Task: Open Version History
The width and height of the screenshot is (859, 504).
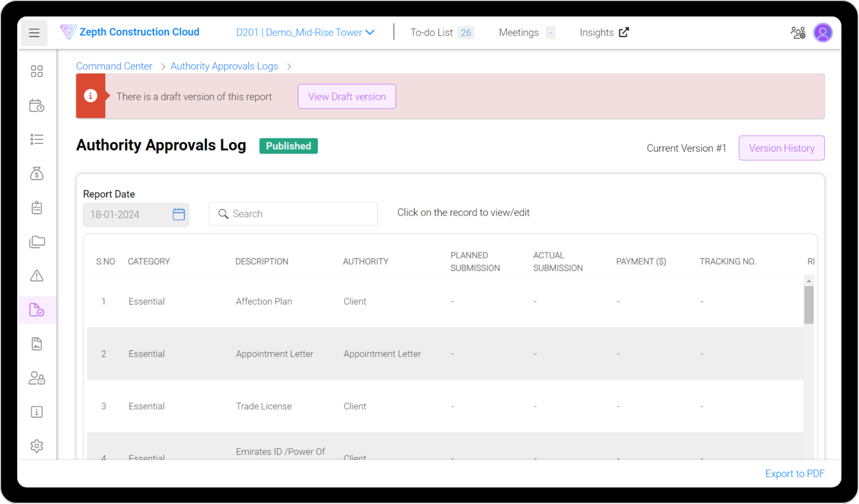Action: pos(781,148)
